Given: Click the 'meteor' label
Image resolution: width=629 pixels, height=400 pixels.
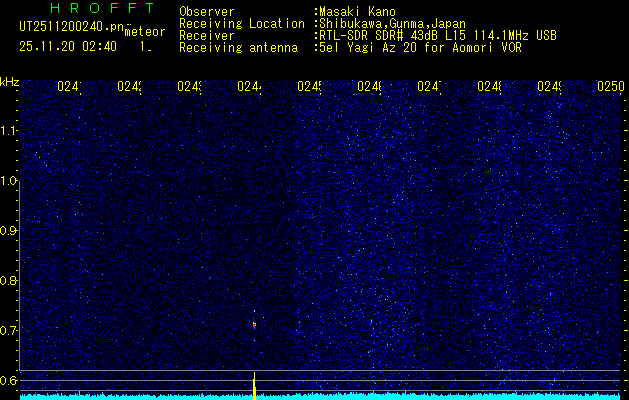Looking at the screenshot, I should coord(145,32).
